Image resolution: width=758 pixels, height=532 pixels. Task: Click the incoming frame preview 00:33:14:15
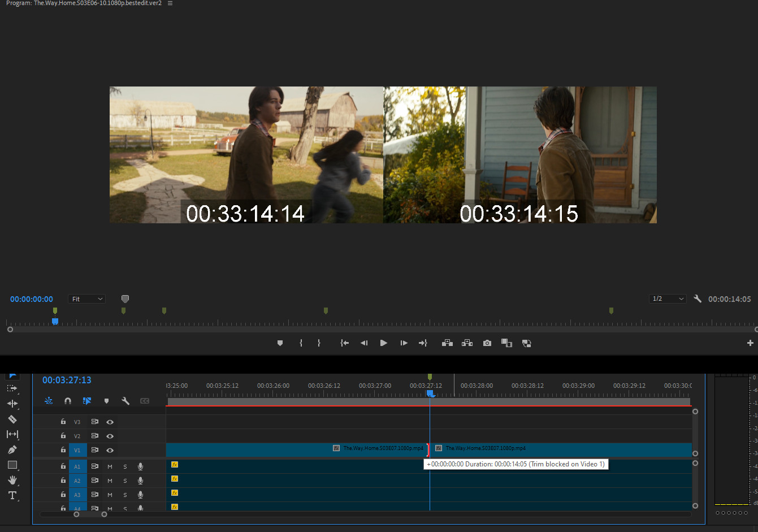[x=520, y=154]
